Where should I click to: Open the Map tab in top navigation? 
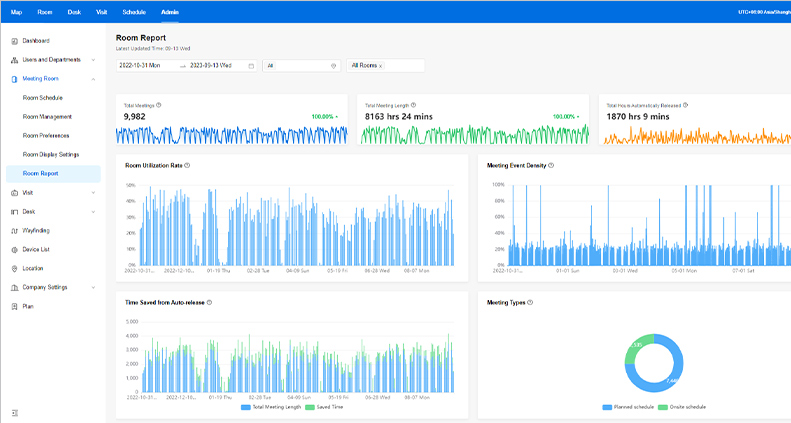[x=16, y=11]
